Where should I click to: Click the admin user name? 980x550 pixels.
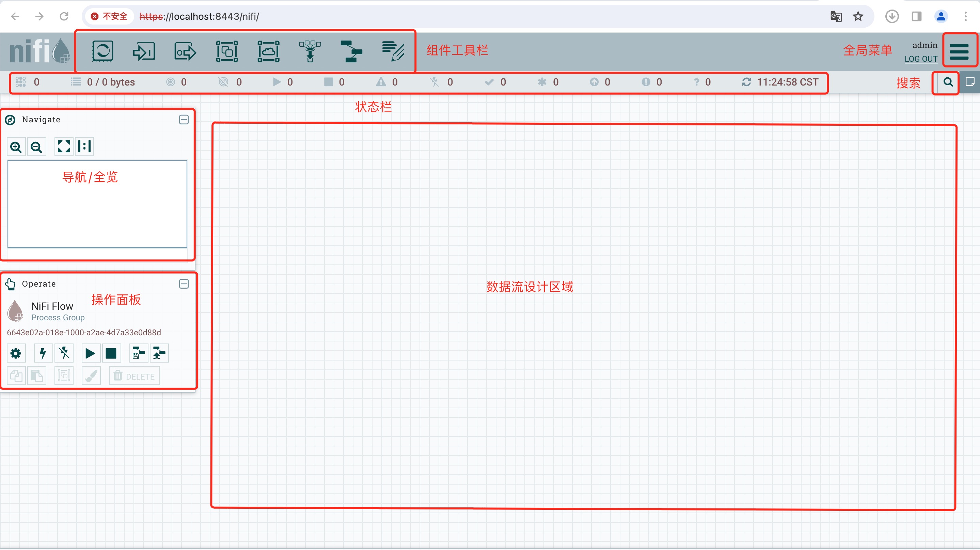pos(925,45)
